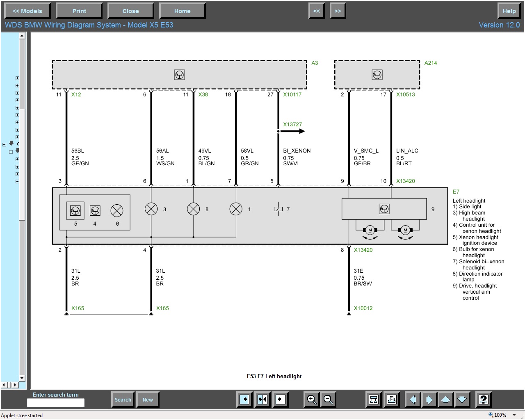525x420 pixels.
Task: Collapse the second-level minus tree node
Action: coord(11,152)
